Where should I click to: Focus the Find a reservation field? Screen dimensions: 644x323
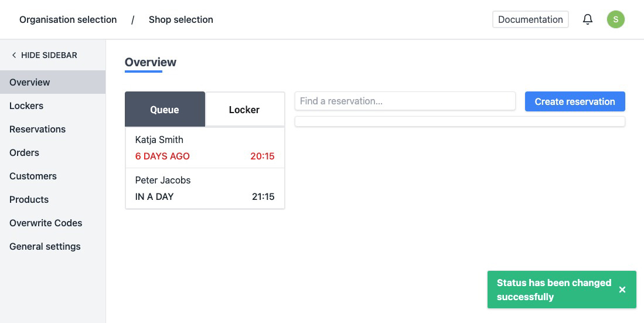click(405, 101)
